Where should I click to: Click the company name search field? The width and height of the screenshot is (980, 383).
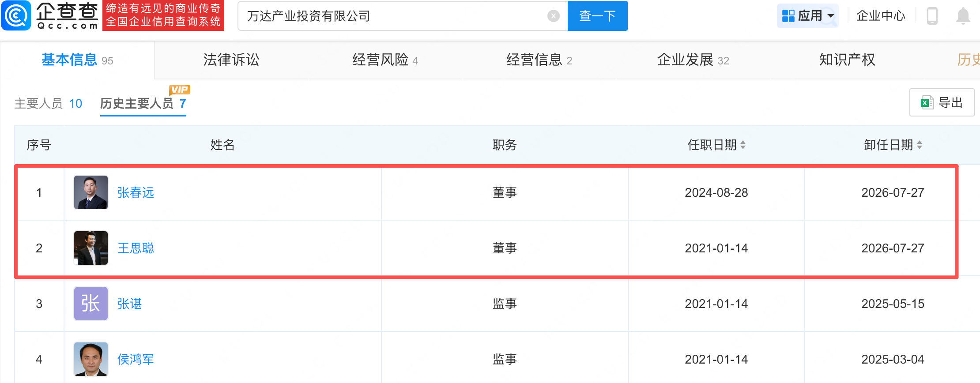[403, 16]
